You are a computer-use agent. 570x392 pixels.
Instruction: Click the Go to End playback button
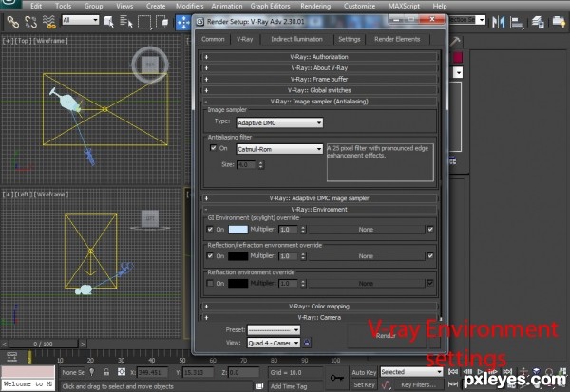tap(508, 372)
